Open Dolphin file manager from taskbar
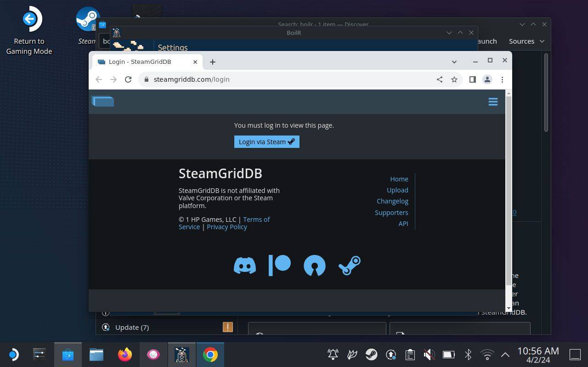This screenshot has width=588, height=367. 96,355
